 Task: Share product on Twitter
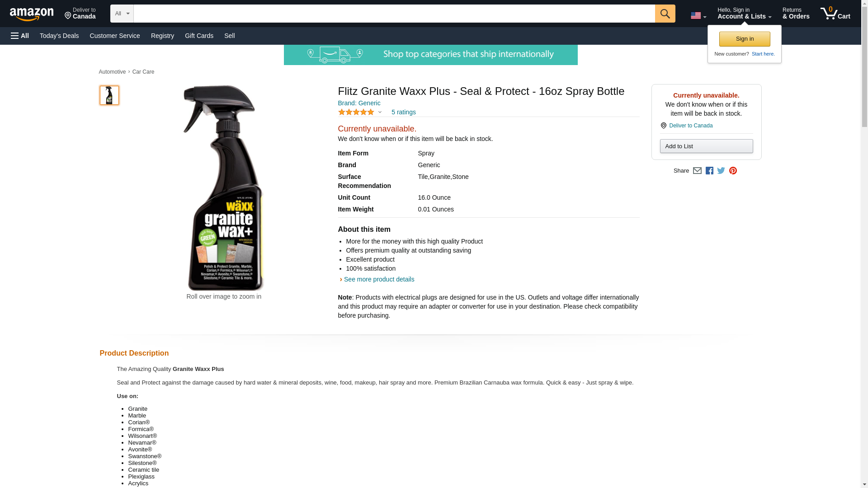[x=721, y=171]
